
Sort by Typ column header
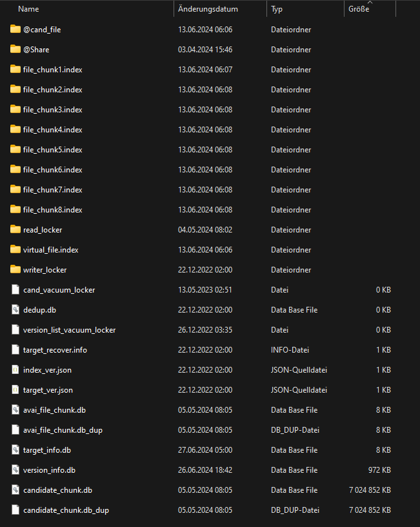coord(277,10)
